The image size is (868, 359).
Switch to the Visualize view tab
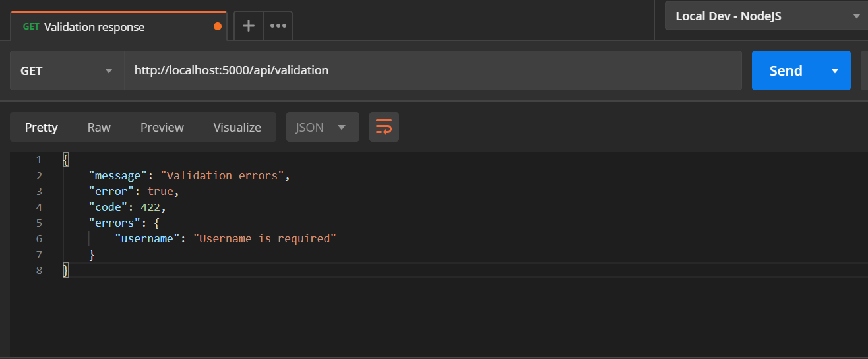[237, 127]
